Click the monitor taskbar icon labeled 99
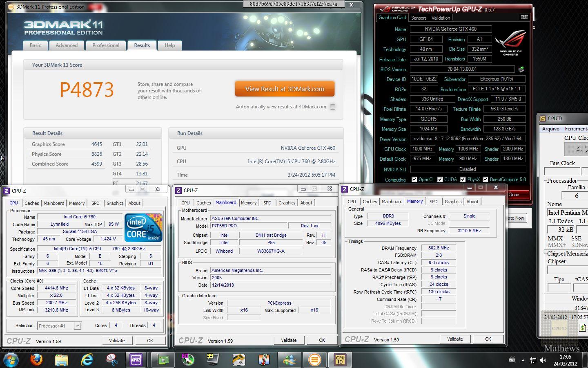Image resolution: width=588 pixels, height=368 pixels. click(213, 360)
